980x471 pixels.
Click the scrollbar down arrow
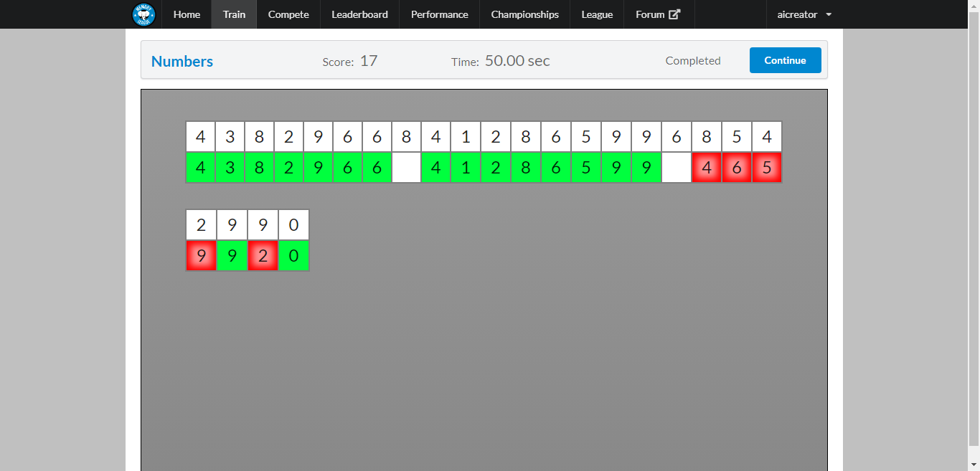[x=975, y=465]
